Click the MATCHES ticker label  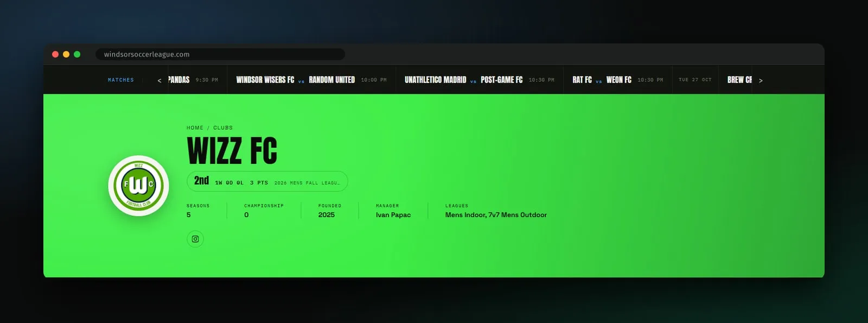[121, 80]
